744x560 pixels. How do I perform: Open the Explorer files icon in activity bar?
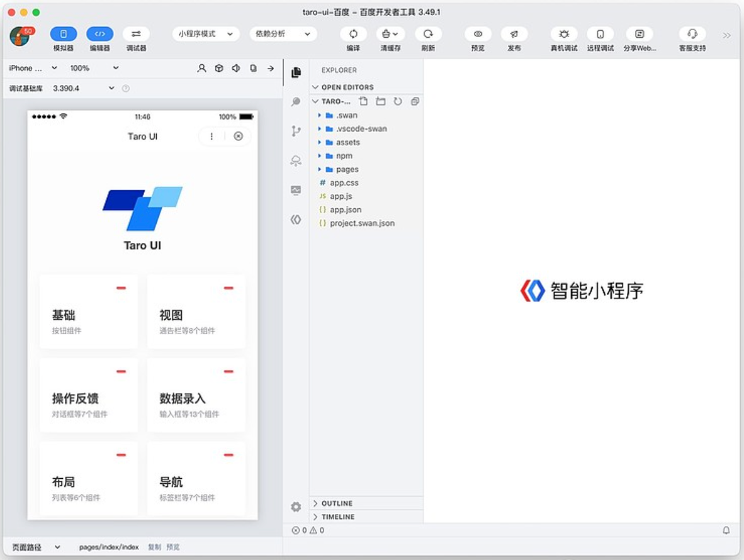[x=296, y=72]
